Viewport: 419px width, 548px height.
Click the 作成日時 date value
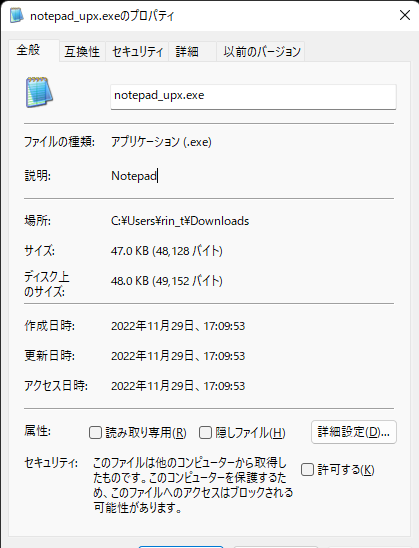(178, 326)
